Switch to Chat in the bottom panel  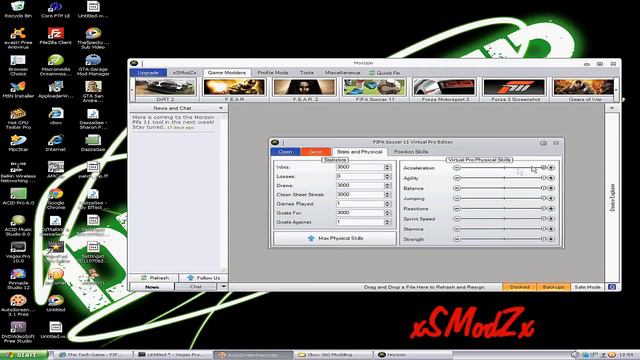click(x=196, y=287)
